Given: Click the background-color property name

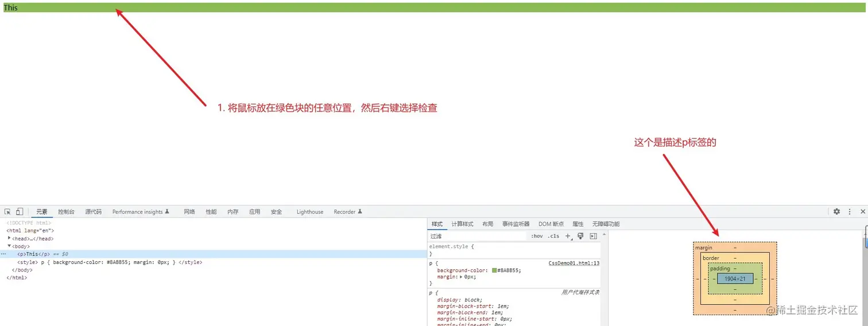Looking at the screenshot, I should [462, 270].
